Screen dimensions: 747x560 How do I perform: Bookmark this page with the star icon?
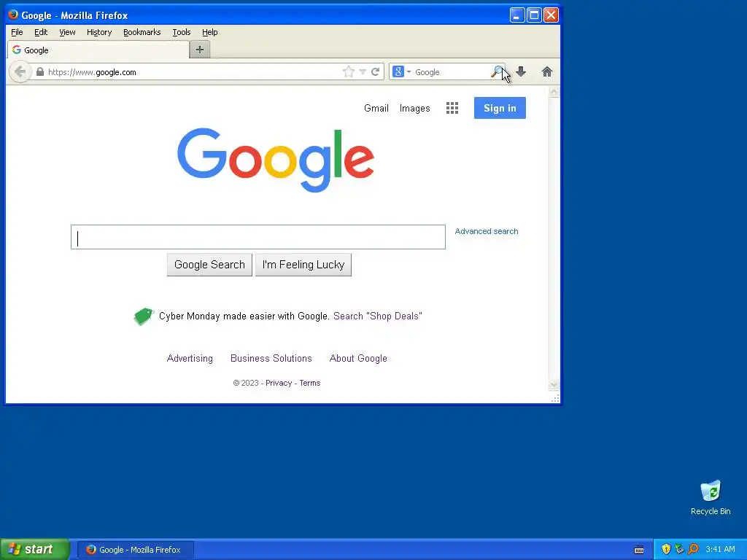coord(348,72)
